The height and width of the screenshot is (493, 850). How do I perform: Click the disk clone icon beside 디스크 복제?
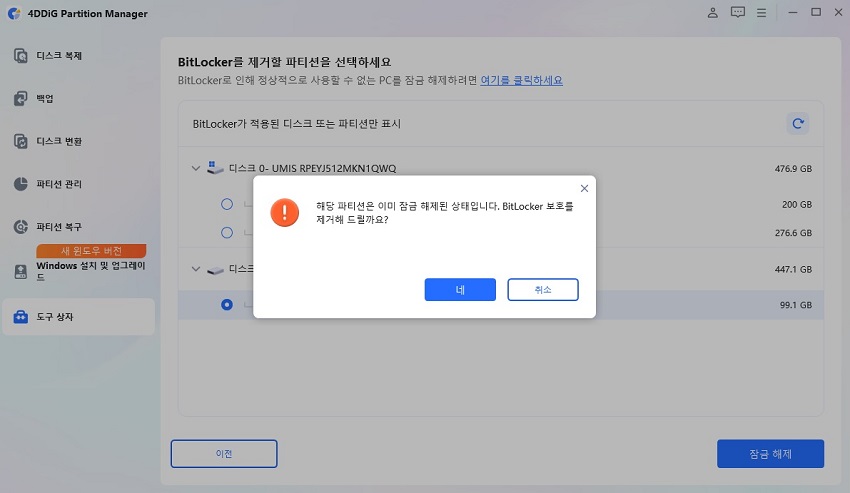click(21, 56)
